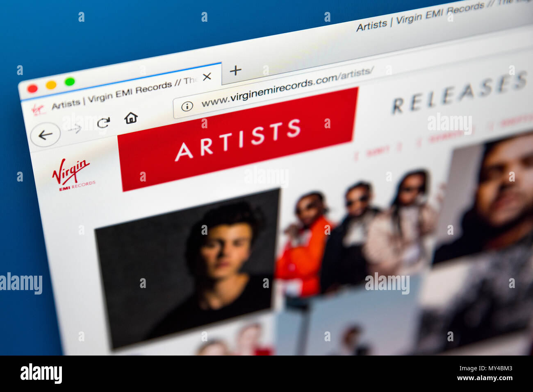The image size is (533, 392).
Task: Open the browser home page icon
Action: pyautogui.click(x=131, y=118)
